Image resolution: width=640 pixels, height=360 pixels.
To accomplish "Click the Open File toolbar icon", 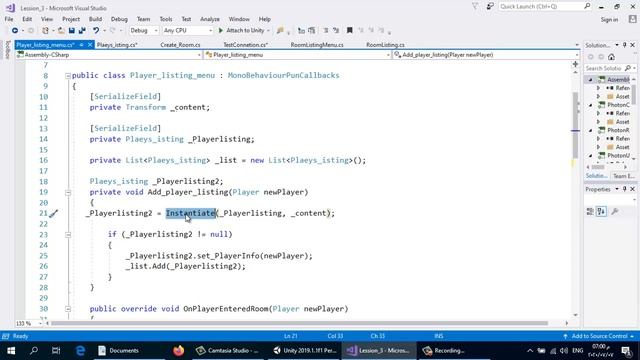I will click(x=61, y=31).
